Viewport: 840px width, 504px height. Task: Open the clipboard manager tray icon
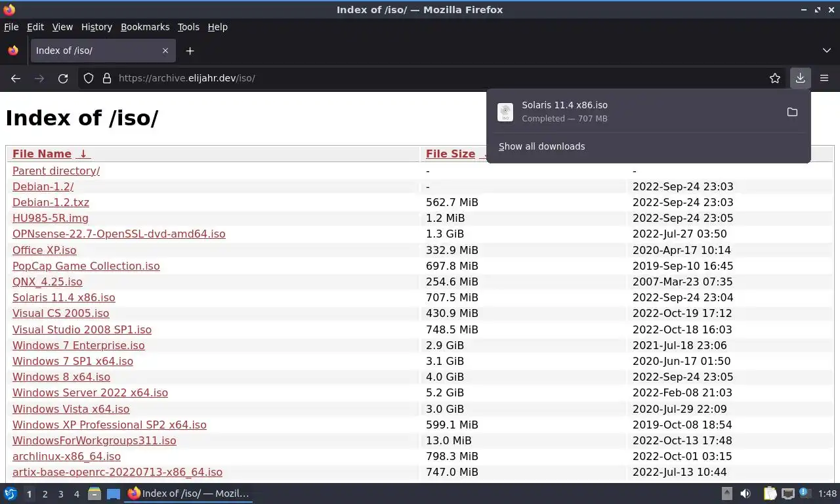pos(770,493)
